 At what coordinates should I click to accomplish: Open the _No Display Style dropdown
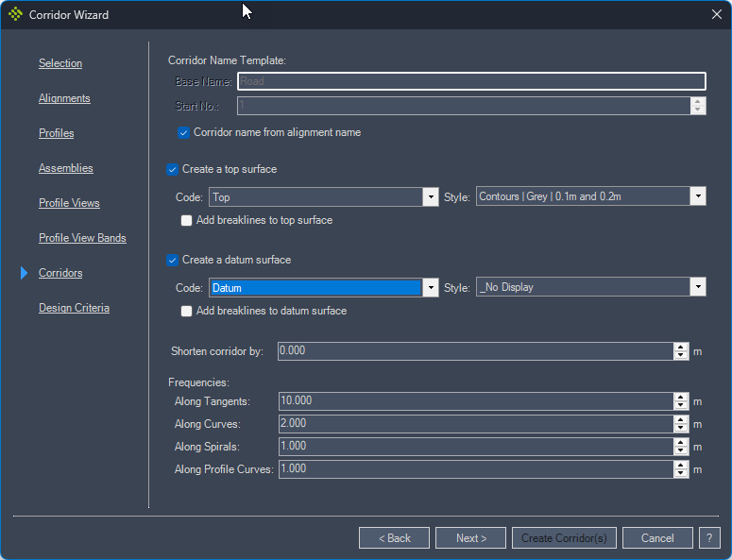click(698, 287)
